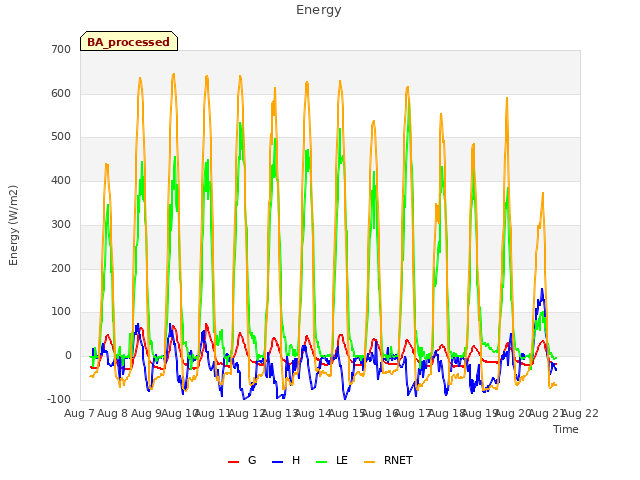Click the Aug 7 x-axis tick label

tap(79, 413)
